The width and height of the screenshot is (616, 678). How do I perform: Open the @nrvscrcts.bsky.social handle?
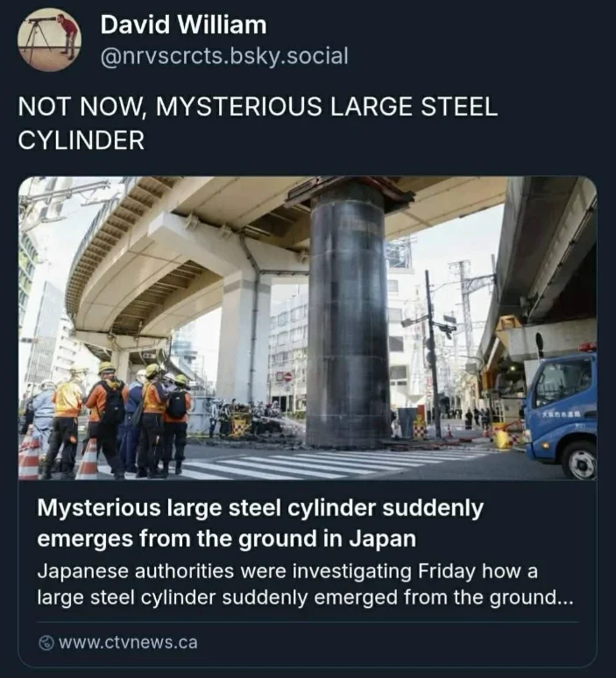[x=224, y=56]
